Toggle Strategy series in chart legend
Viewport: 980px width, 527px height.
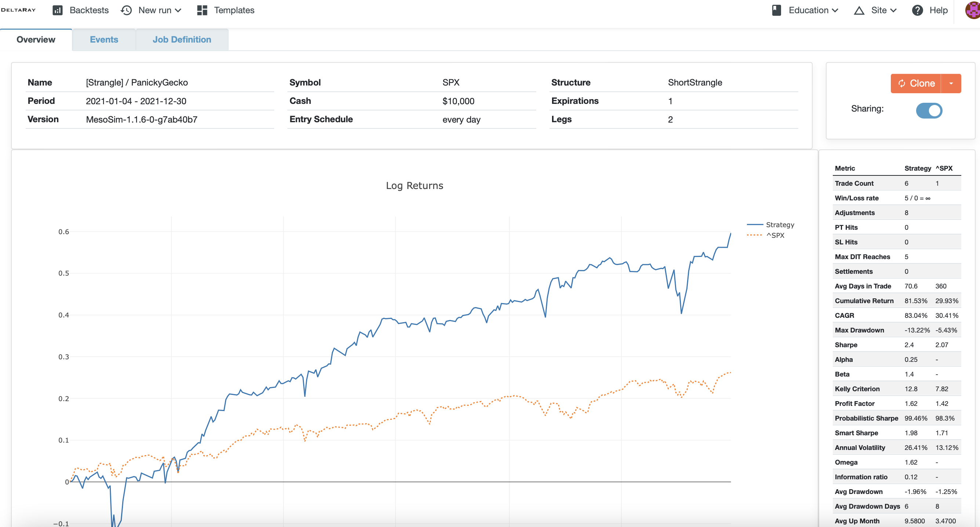(780, 225)
